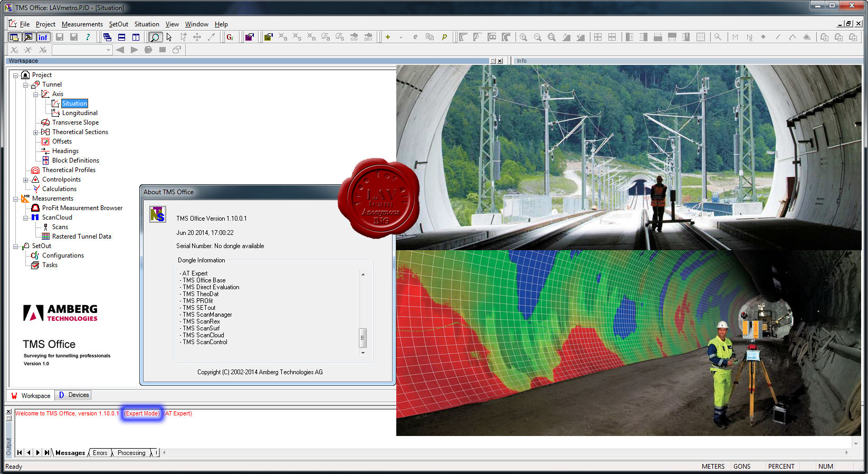Switch to the Errors output tab
The height and width of the screenshot is (474, 868).
[x=100, y=453]
